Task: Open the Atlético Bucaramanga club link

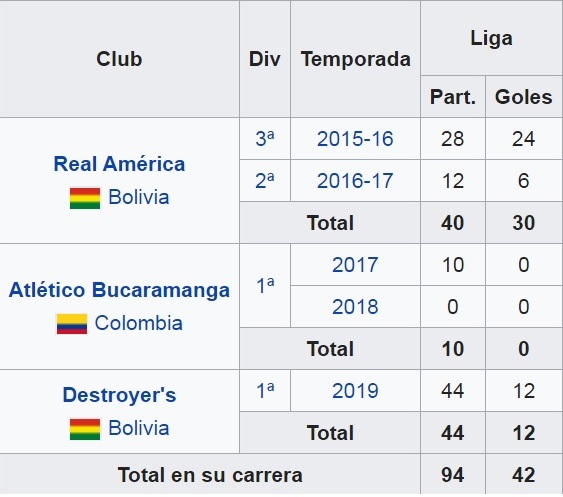Action: 119,290
